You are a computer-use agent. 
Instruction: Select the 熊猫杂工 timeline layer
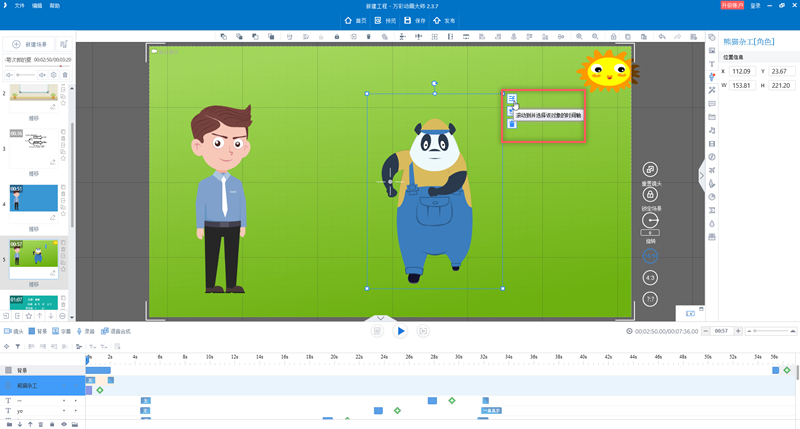42,386
